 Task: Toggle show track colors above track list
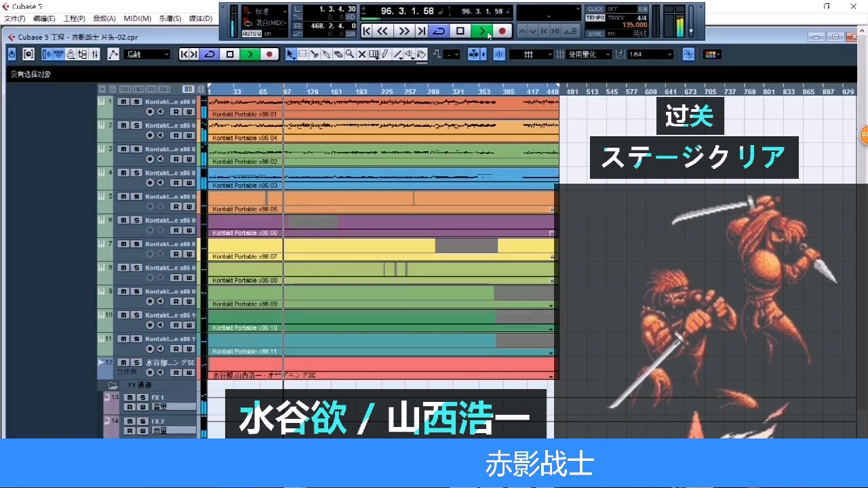click(189, 89)
